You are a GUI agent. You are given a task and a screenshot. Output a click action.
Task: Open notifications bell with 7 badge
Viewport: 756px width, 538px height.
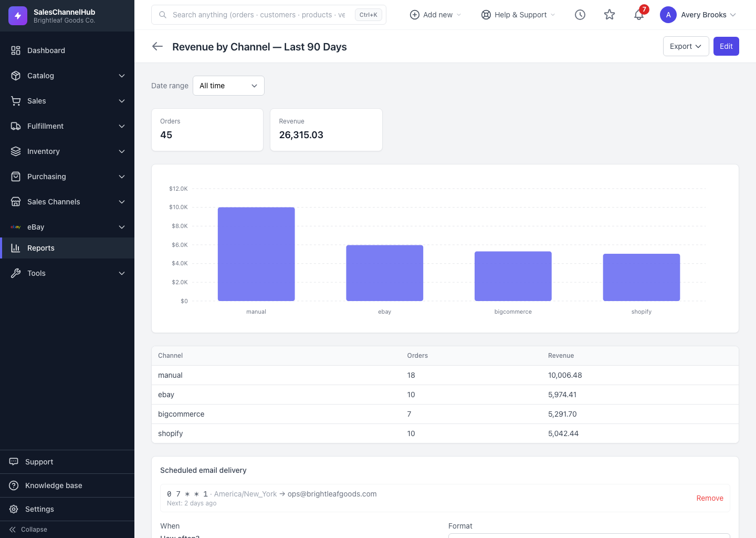639,15
